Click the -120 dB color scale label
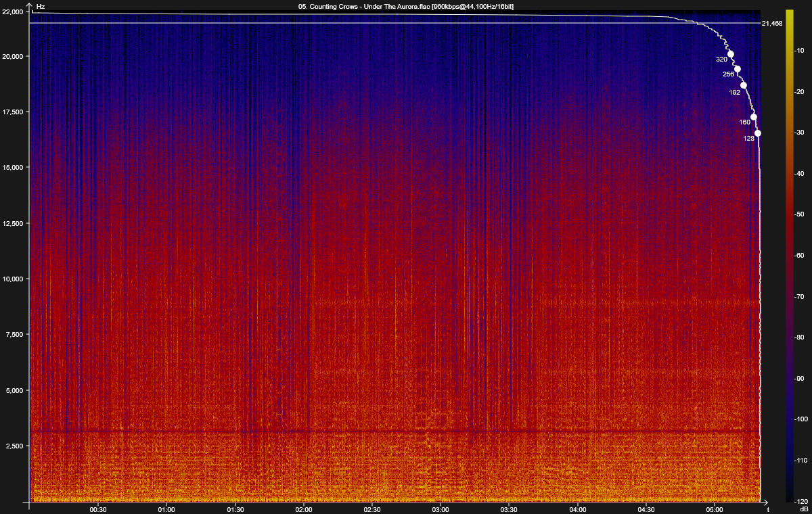812x514 pixels. 803,501
